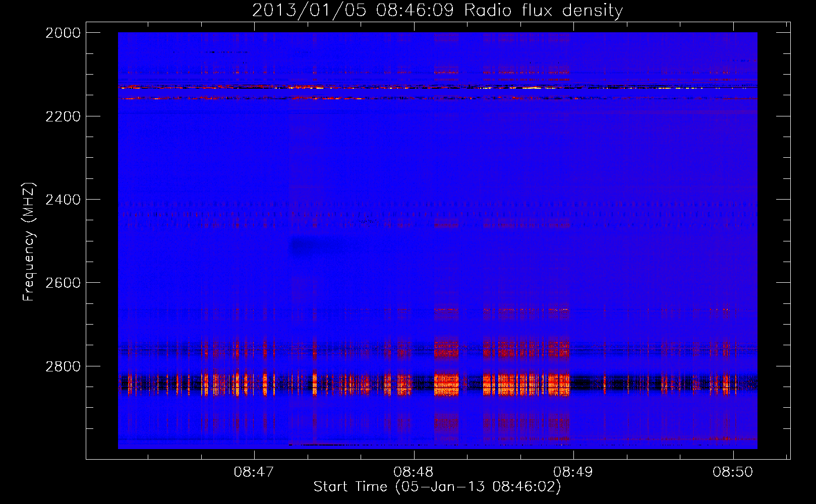Click the plot title '2013/01/05 08:46:09 Radio flux density'
This screenshot has width=816, height=504.
pyautogui.click(x=437, y=10)
